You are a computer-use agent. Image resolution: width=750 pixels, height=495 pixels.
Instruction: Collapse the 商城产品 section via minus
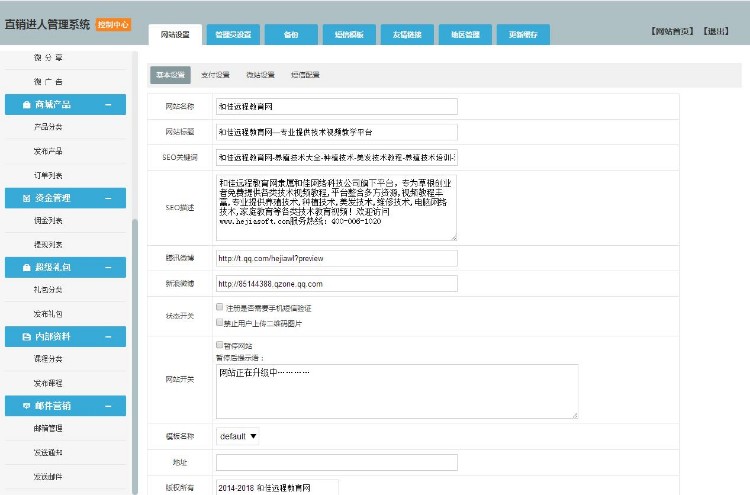[x=108, y=105]
